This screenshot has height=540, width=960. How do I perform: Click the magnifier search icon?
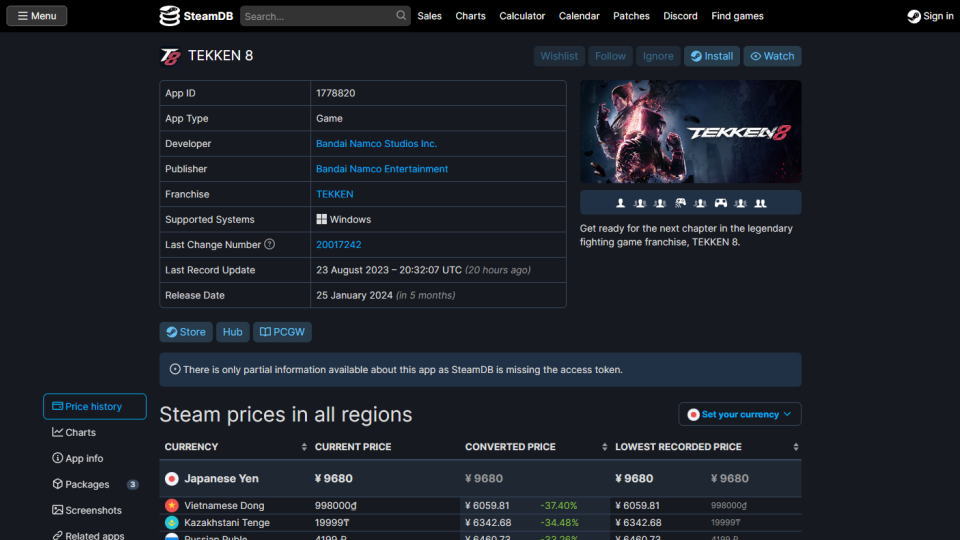(x=401, y=16)
